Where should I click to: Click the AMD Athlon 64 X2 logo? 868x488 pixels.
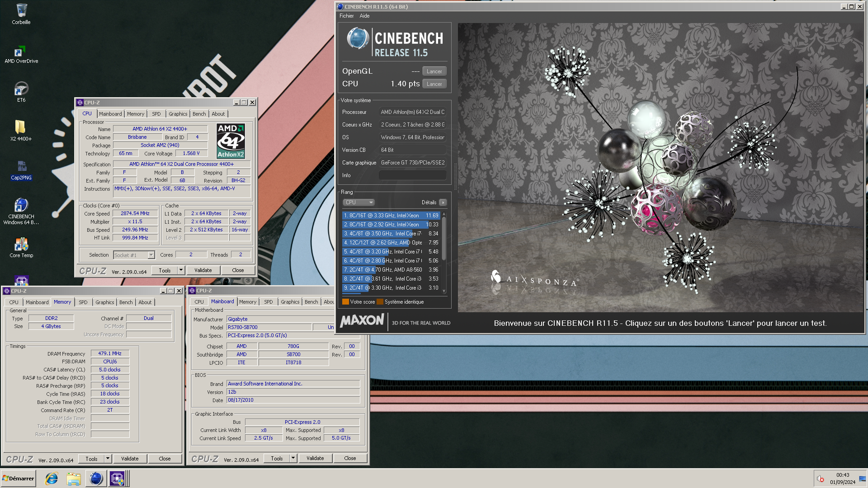231,141
